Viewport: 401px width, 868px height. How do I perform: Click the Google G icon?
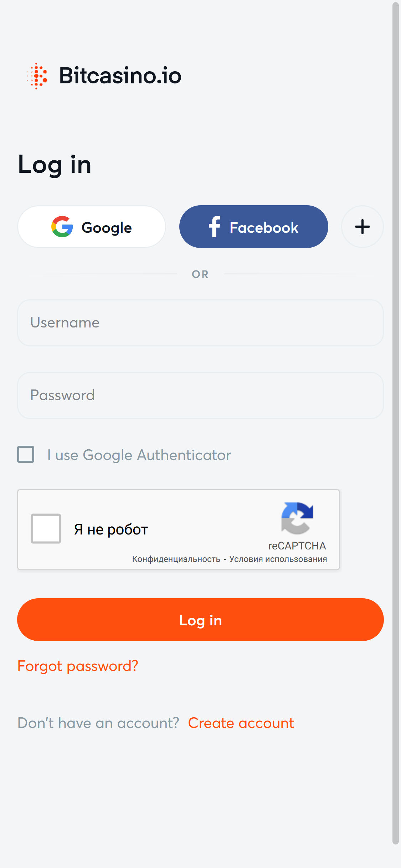62,227
